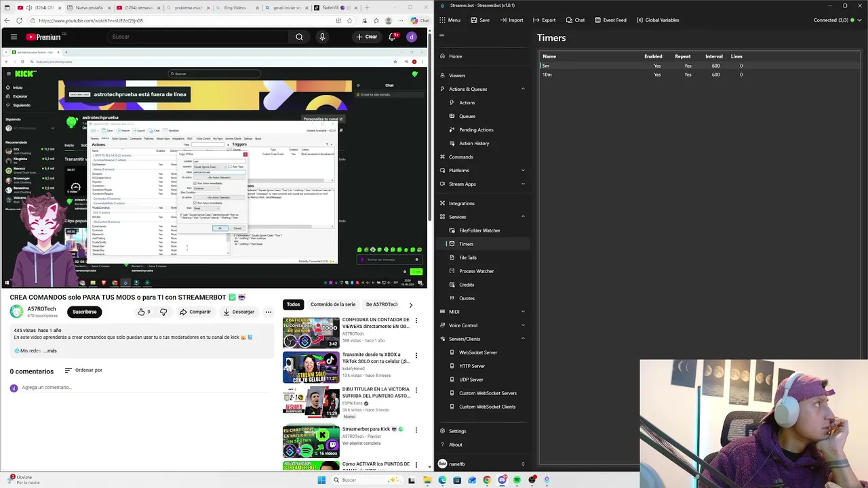Screen dimensions: 868x488
Task: Expand the Platforms section
Action: [x=523, y=170]
